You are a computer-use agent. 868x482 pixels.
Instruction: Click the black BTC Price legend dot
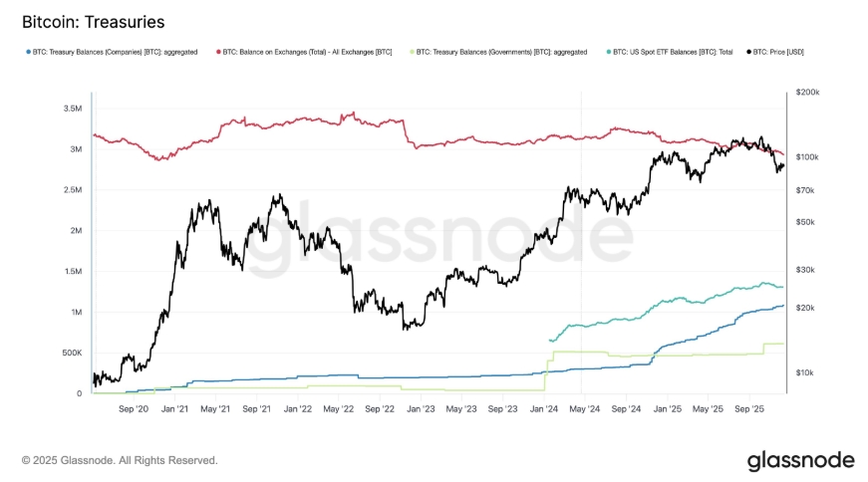[749, 52]
